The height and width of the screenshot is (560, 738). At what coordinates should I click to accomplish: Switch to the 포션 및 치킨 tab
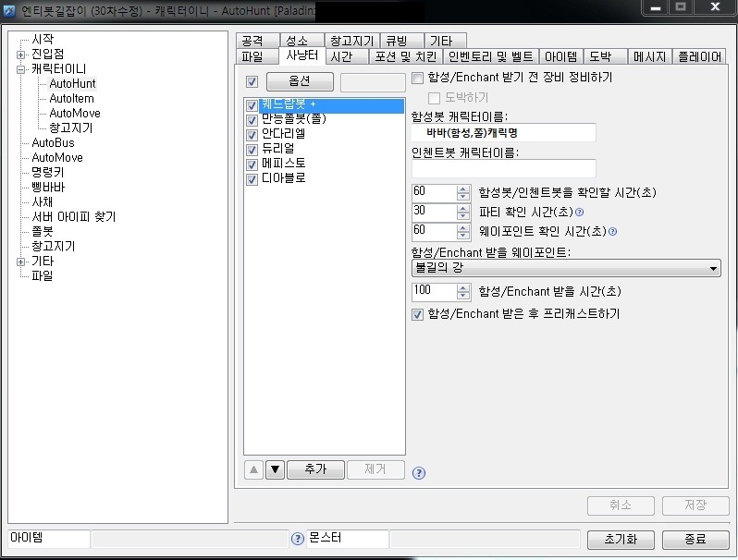point(405,56)
